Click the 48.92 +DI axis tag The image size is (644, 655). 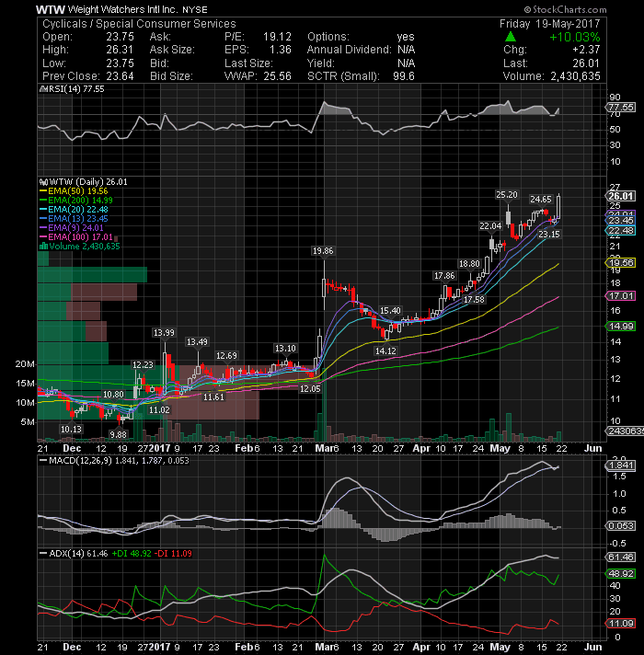click(x=620, y=573)
